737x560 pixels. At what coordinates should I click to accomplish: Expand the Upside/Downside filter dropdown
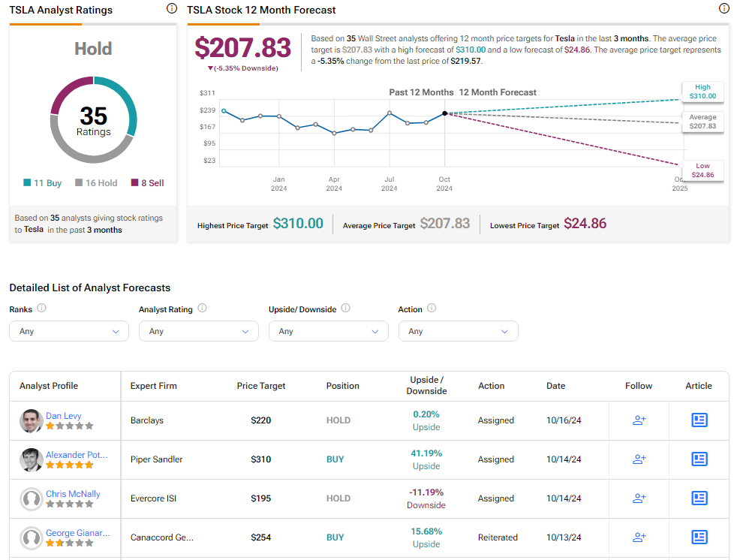(329, 331)
